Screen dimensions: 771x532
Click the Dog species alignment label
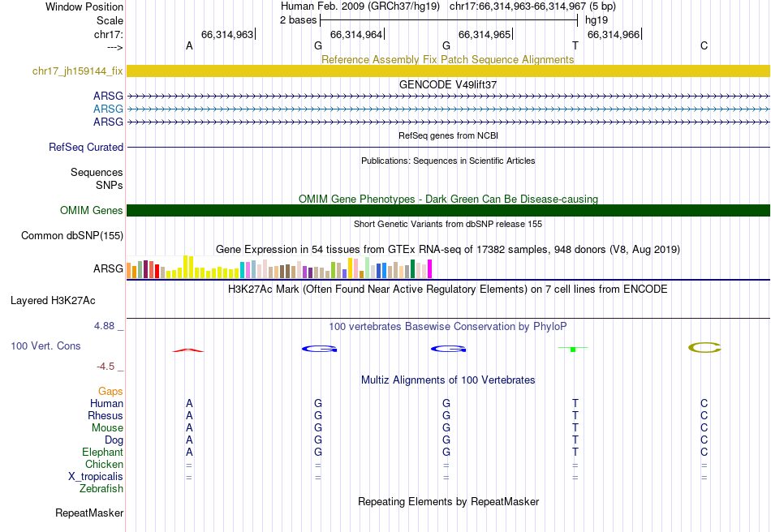114,440
